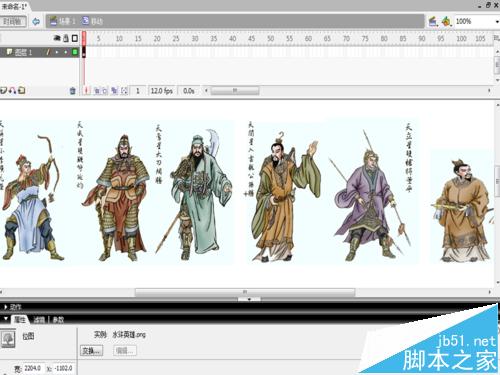
Task: Enable the Onion Skin icon
Action: 97,91
